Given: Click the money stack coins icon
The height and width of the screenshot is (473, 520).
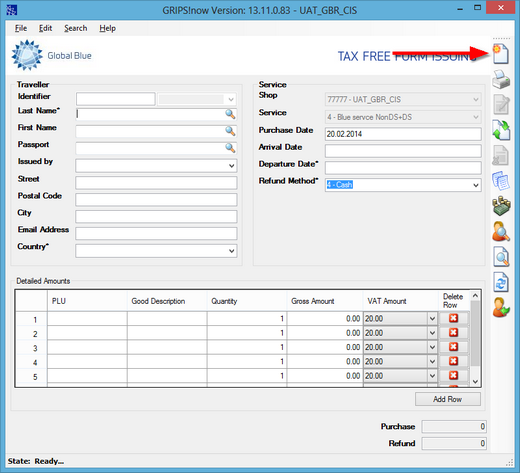Looking at the screenshot, I should tap(501, 206).
